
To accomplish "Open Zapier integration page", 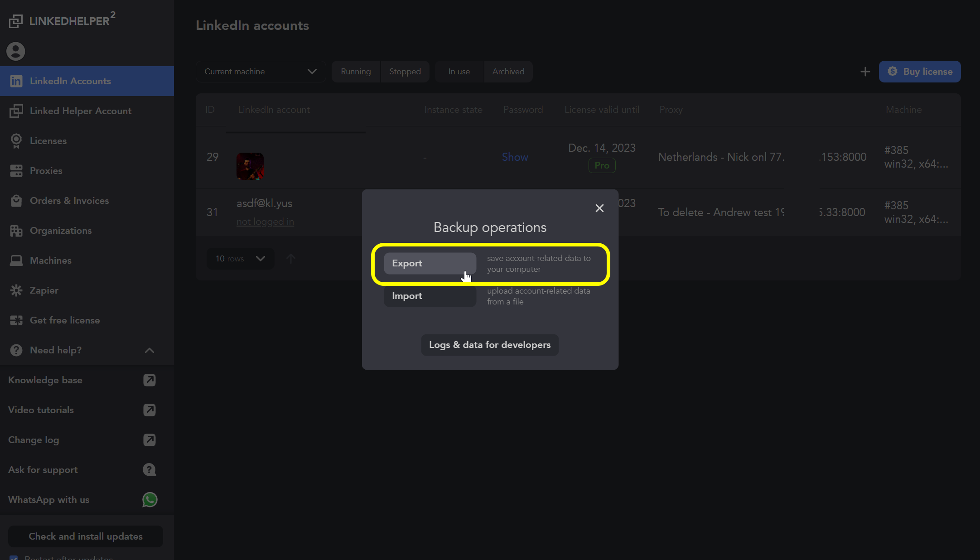I will click(87, 290).
